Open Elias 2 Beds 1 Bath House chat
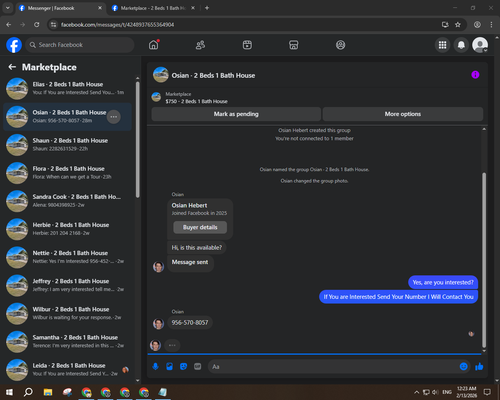The width and height of the screenshot is (500, 400). point(67,89)
